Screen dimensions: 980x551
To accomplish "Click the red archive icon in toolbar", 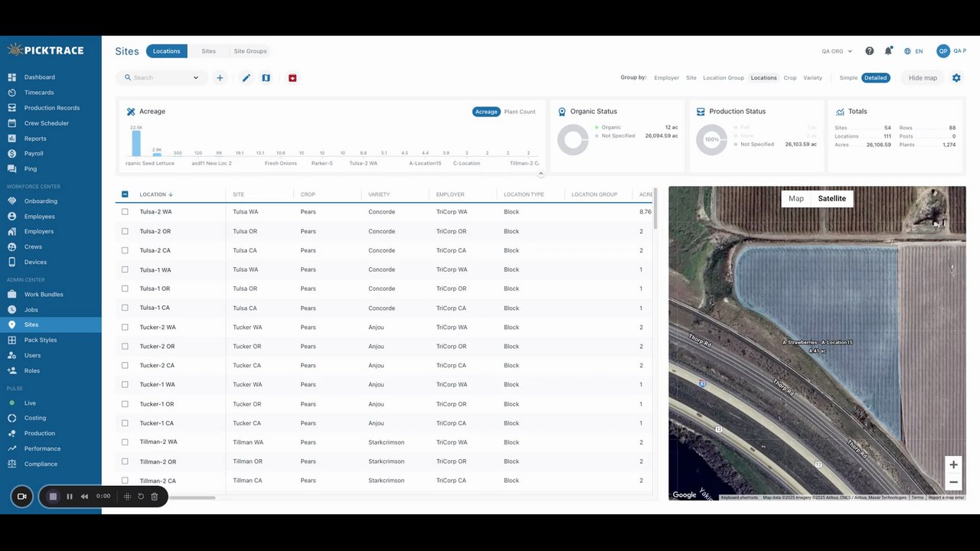I will click(x=292, y=78).
